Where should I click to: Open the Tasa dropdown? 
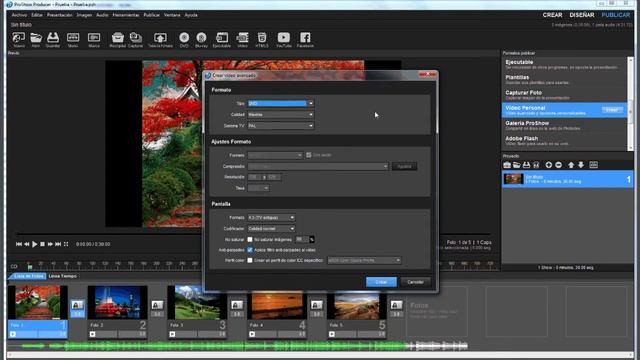pyautogui.click(x=258, y=188)
